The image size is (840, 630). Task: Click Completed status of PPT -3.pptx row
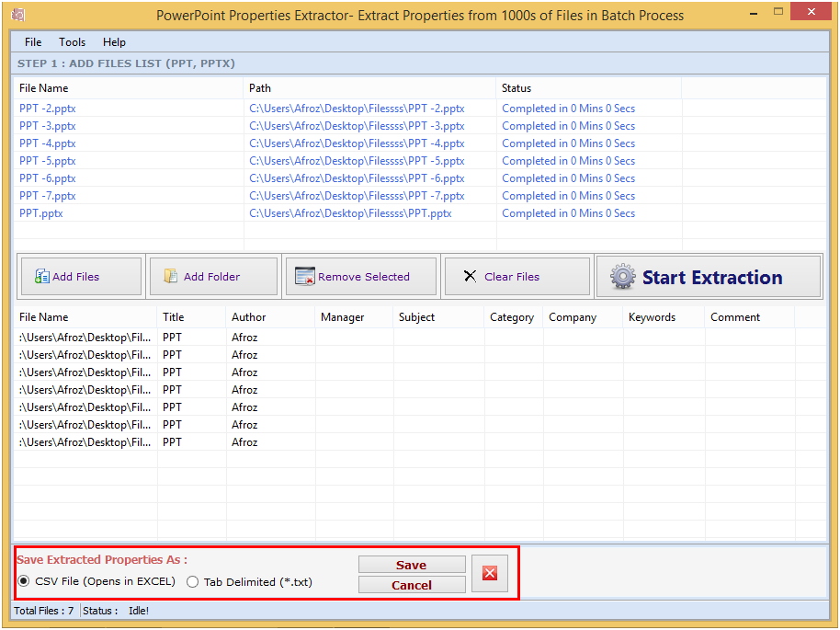pos(568,126)
